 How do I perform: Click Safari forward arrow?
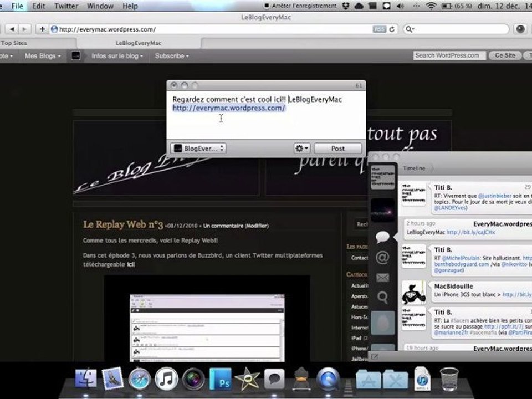pos(24,29)
